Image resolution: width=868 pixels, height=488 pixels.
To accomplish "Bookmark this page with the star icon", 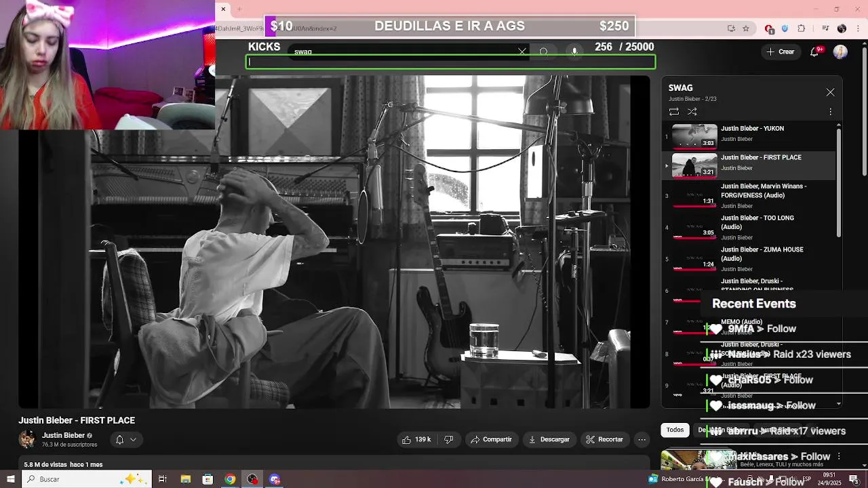I will (x=746, y=28).
